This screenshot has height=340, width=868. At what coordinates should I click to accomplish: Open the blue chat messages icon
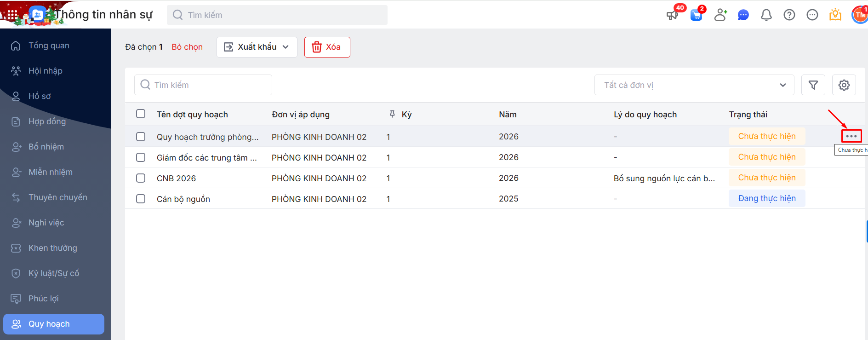[743, 15]
